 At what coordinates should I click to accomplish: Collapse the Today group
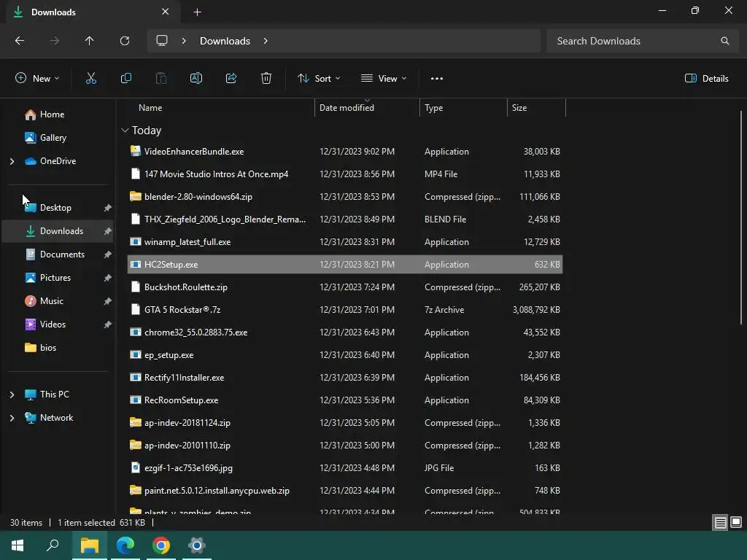[x=125, y=131]
